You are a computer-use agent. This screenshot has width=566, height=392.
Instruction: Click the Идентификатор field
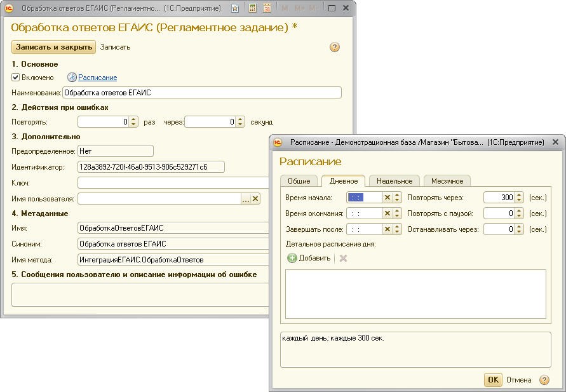151,166
